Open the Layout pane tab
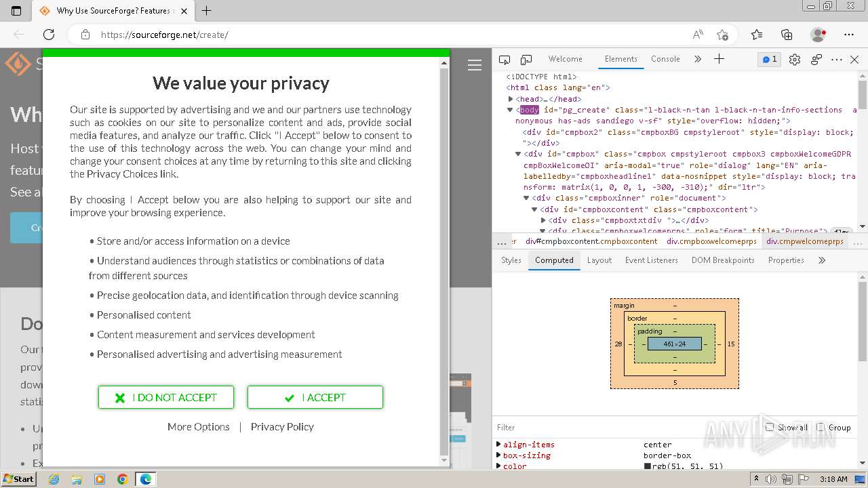The height and width of the screenshot is (488, 868). (599, 260)
